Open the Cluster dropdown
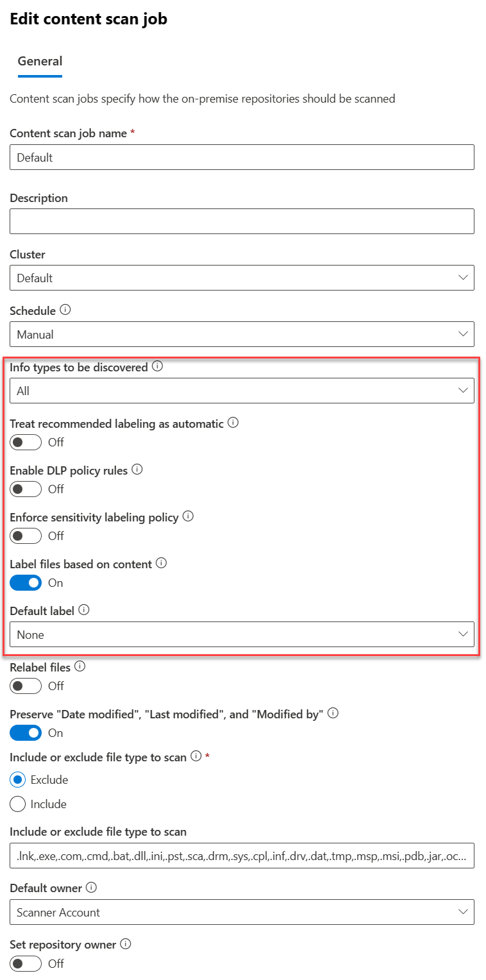The width and height of the screenshot is (486, 980). [242, 278]
